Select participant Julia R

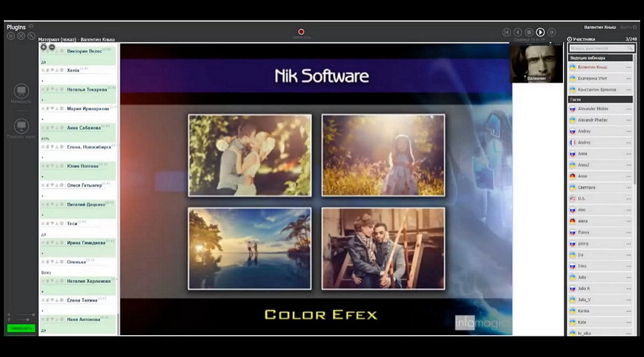point(600,288)
